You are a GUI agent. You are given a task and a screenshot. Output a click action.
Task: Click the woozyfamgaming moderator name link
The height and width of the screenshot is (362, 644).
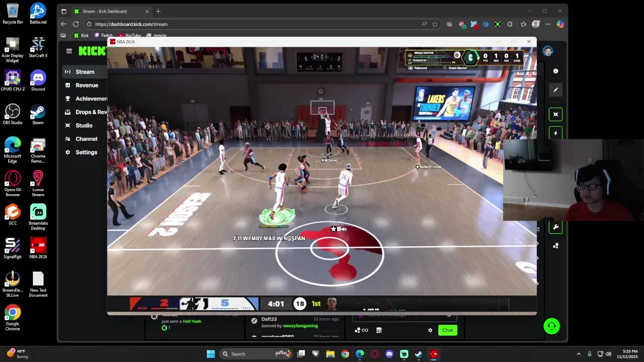pyautogui.click(x=300, y=326)
